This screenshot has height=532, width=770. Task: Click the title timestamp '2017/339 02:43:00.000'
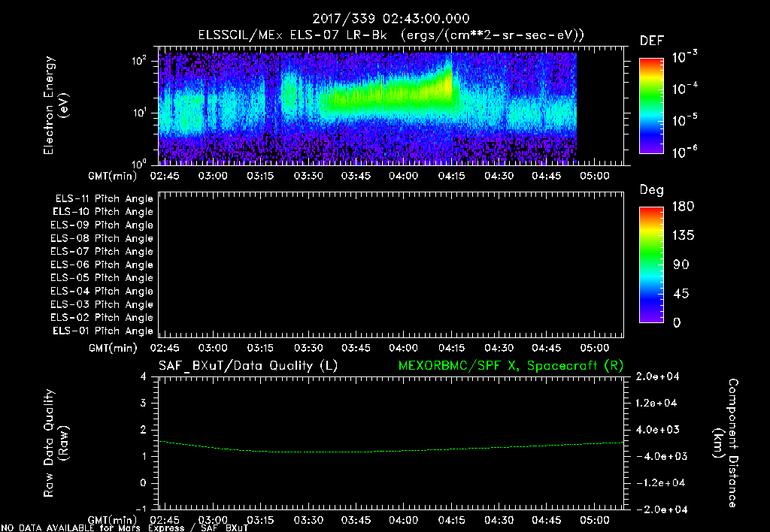(391, 19)
